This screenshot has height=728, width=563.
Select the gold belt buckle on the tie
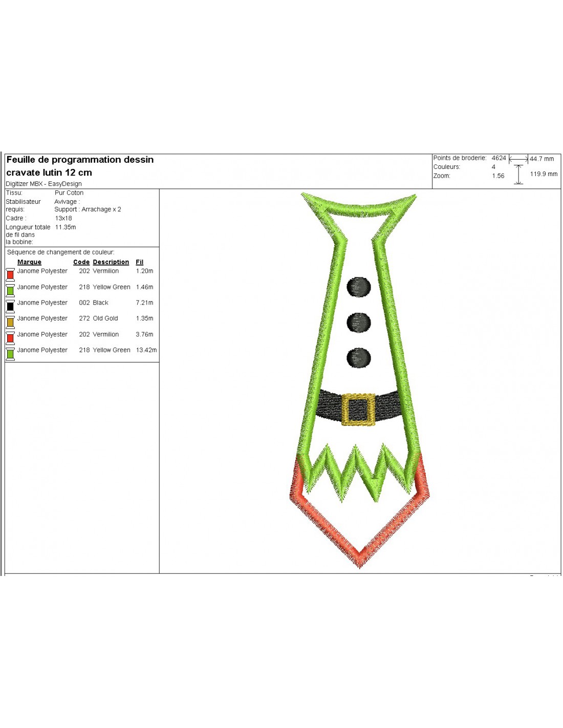(x=358, y=409)
